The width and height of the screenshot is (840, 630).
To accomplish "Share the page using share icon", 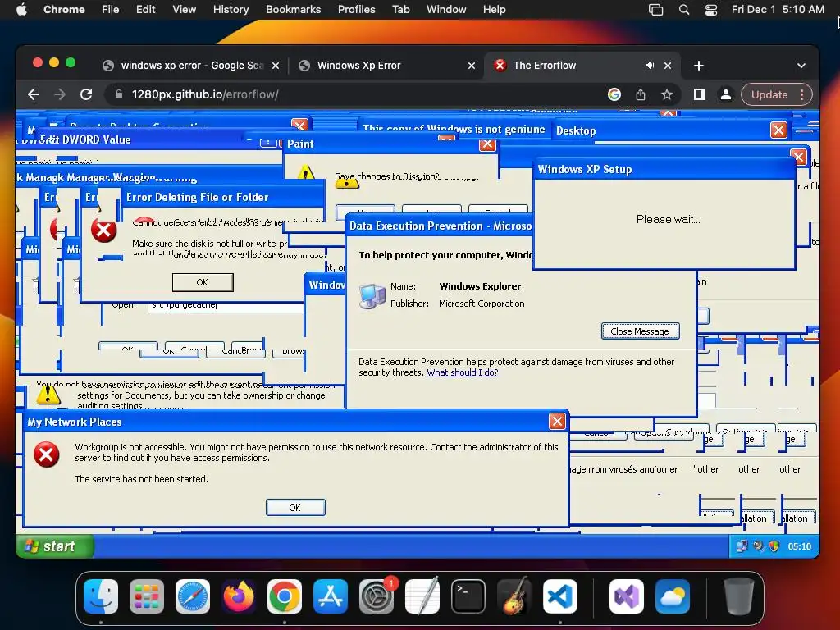I will [x=641, y=95].
